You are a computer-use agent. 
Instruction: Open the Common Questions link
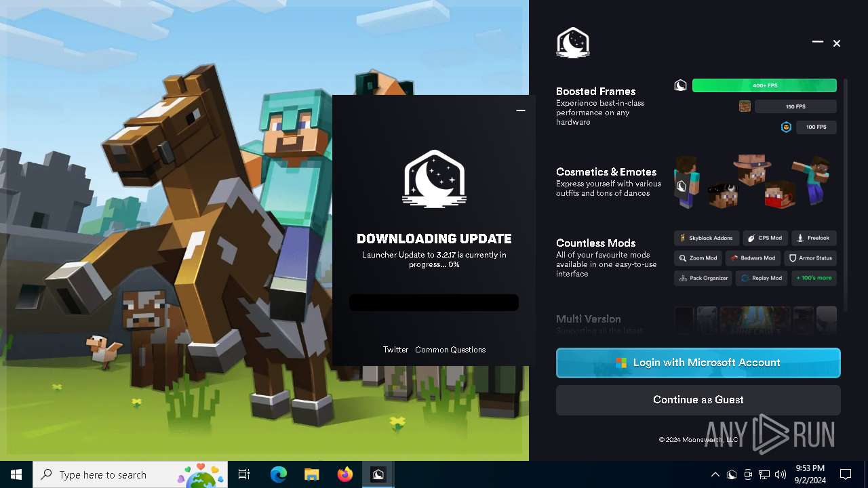click(x=450, y=350)
